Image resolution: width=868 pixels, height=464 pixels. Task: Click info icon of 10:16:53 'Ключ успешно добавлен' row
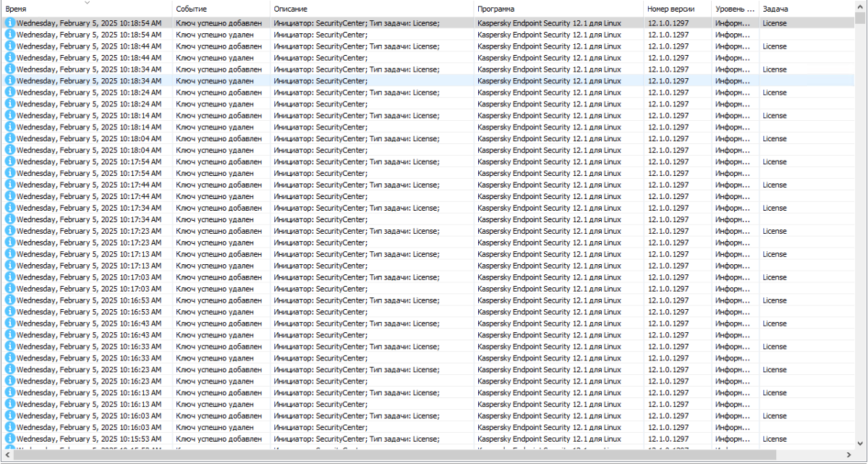pyautogui.click(x=10, y=300)
